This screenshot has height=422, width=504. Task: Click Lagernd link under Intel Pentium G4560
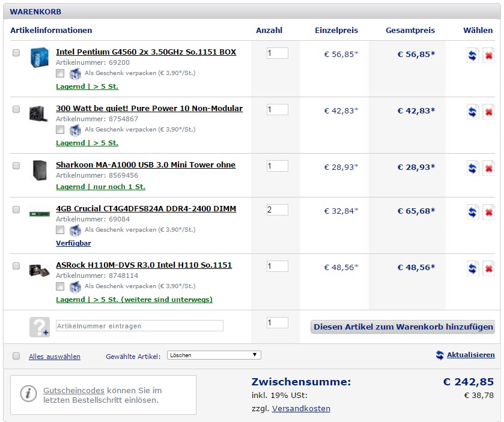pos(87,86)
